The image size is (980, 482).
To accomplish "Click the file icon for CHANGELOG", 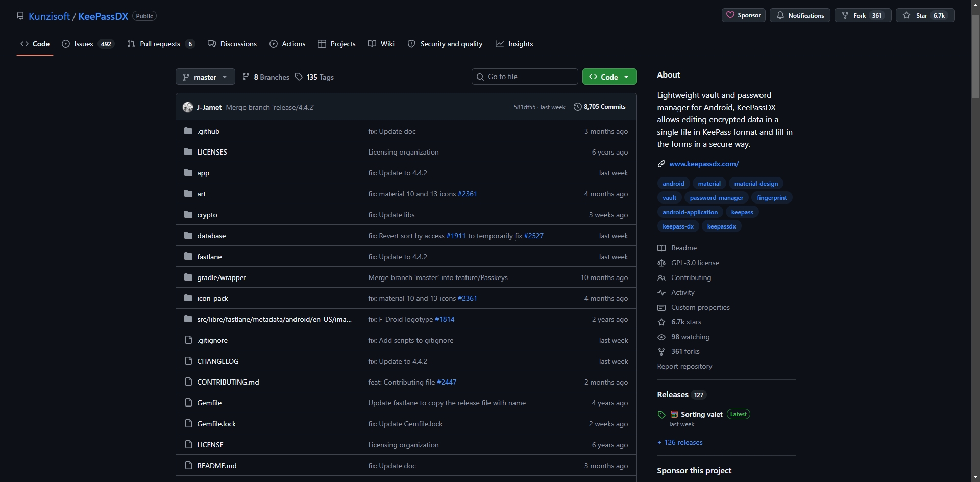I will click(188, 361).
